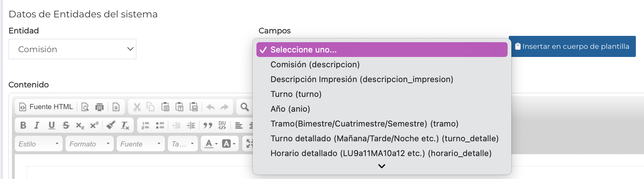644x179 pixels.
Task: Open the Estilo dropdown
Action: click(39, 144)
